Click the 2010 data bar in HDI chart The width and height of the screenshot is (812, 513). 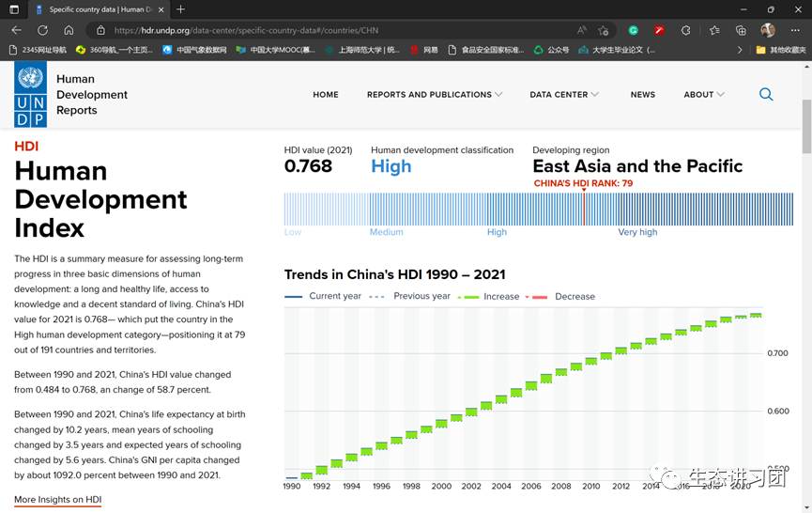[x=590, y=361]
